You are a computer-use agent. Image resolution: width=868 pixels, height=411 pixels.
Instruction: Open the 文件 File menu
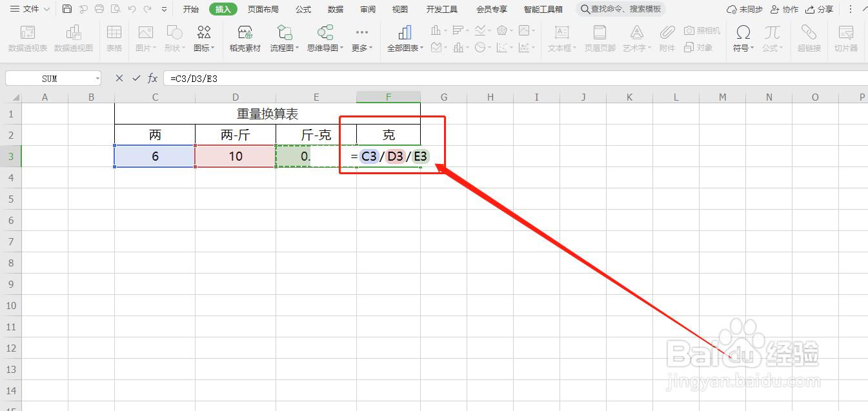[x=29, y=9]
